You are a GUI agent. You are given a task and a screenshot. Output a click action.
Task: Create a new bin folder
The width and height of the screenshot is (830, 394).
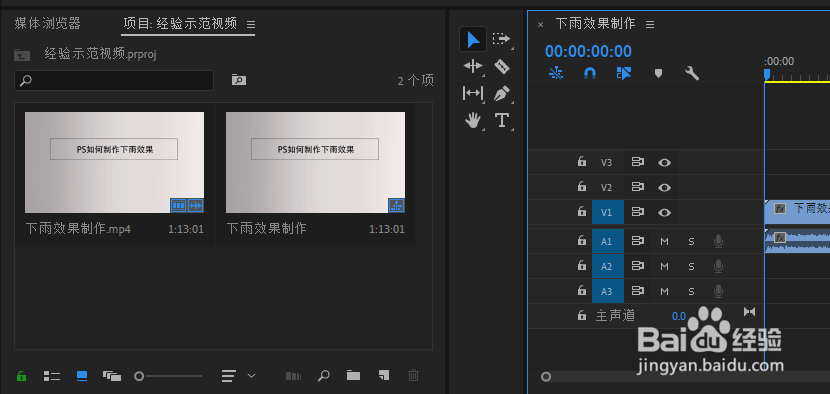point(353,375)
